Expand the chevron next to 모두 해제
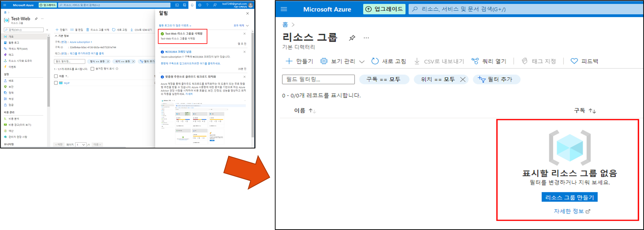Screen dimensions: 644x230 (x=247, y=26)
